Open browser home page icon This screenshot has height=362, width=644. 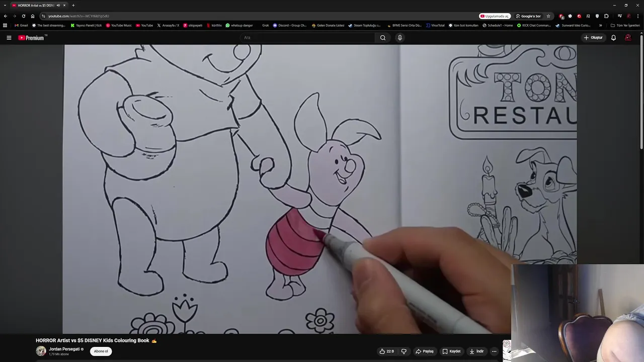click(33, 16)
